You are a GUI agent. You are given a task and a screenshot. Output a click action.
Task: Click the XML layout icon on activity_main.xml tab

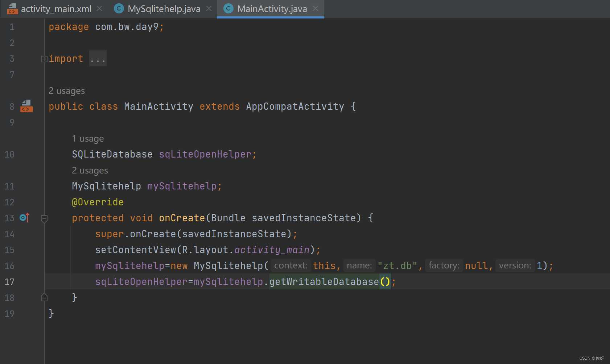(x=12, y=8)
